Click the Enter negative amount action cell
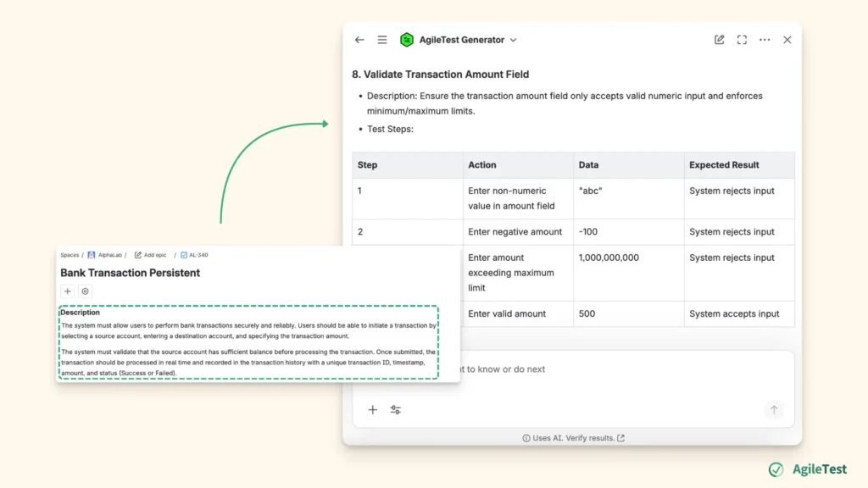Image resolution: width=868 pixels, height=488 pixels. point(518,232)
